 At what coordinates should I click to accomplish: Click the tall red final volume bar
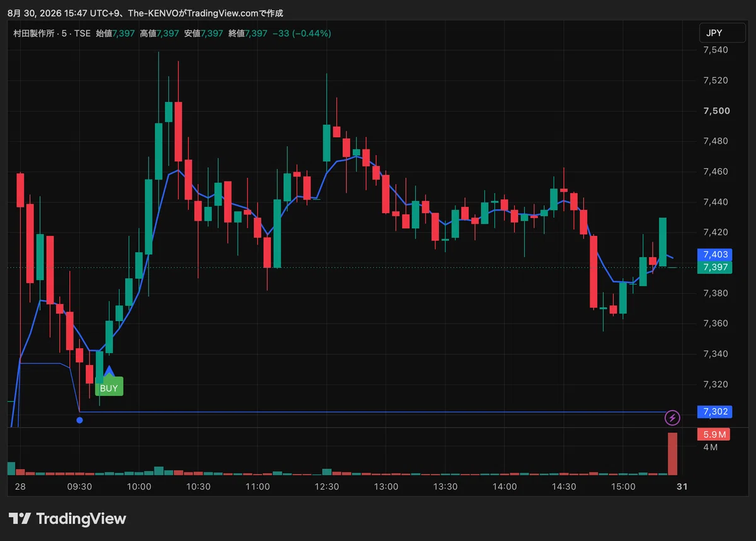[673, 454]
